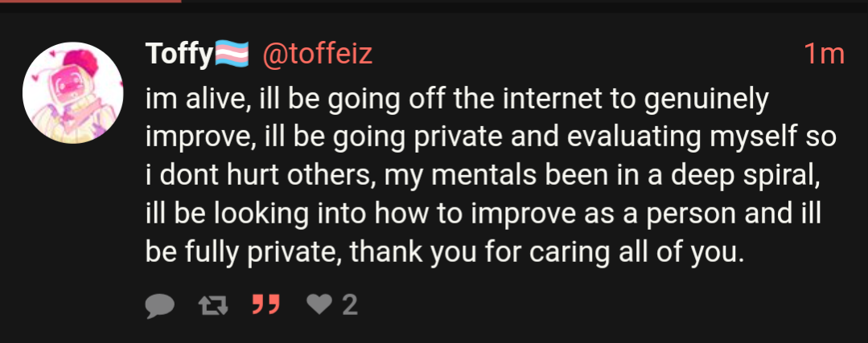The width and height of the screenshot is (868, 343).
Task: Open the @toffeiz handle link
Action: coord(318,55)
